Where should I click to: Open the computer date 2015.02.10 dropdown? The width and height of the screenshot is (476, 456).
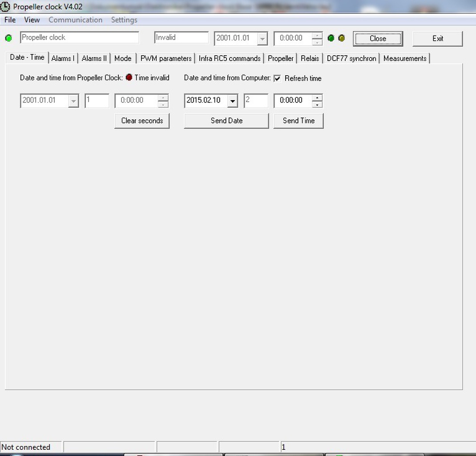233,101
